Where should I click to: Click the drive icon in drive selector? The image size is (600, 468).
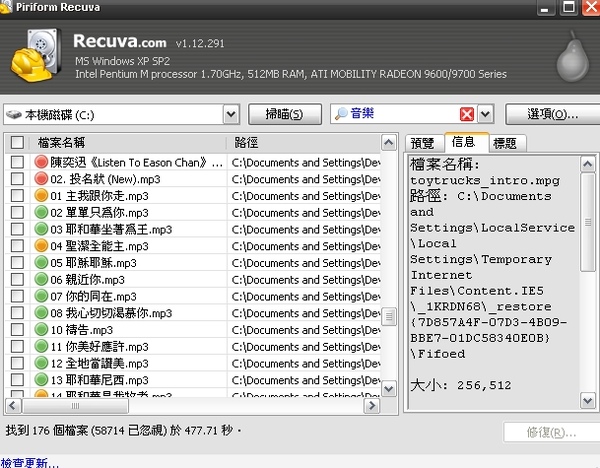[14, 114]
